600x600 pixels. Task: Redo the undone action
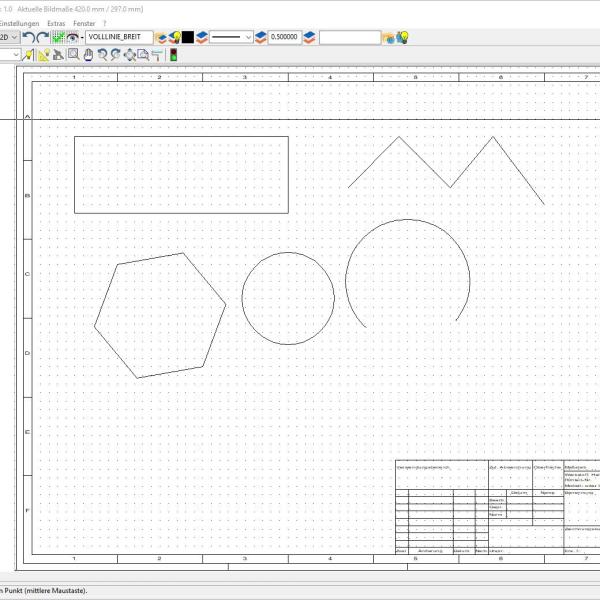[43, 37]
